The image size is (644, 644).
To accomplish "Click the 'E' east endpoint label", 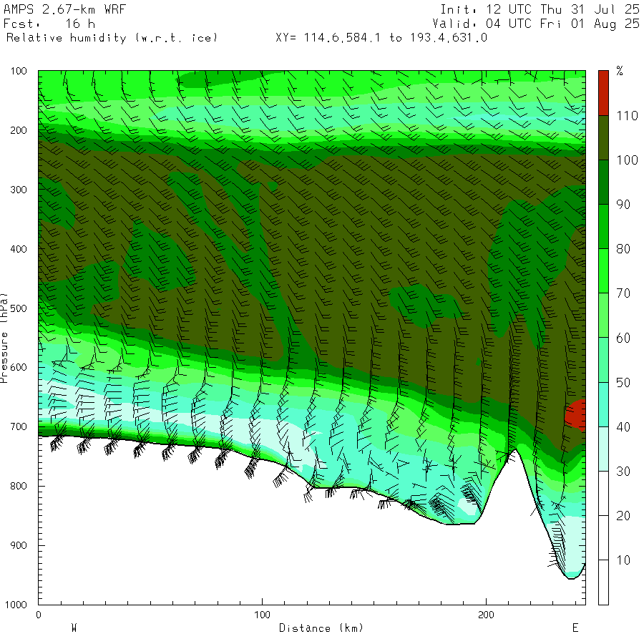I will (575, 628).
